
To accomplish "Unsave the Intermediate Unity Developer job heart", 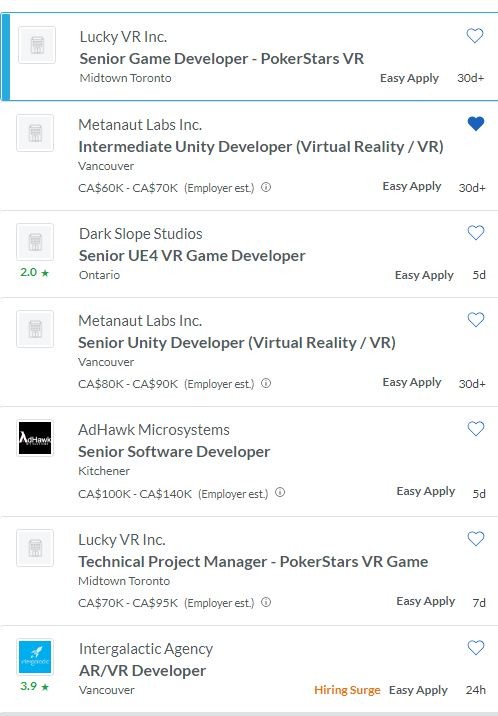I will [x=476, y=124].
